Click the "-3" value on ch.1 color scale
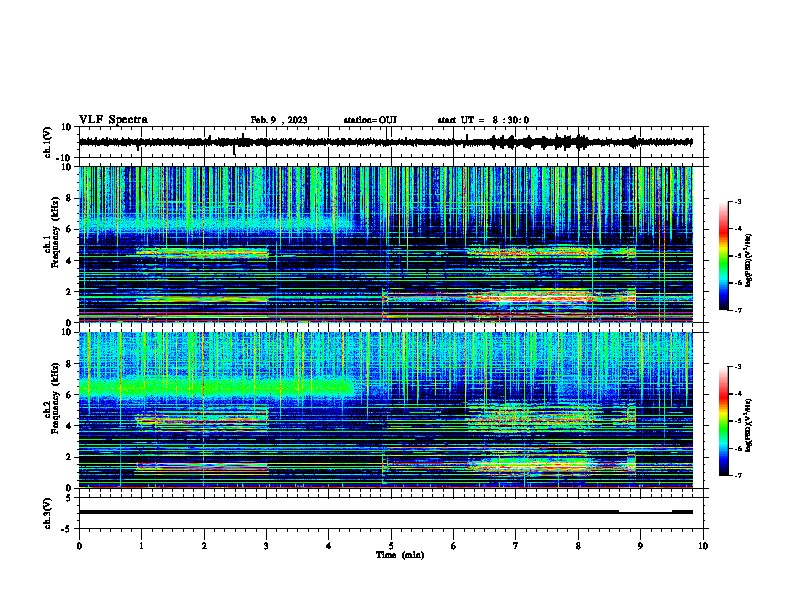The width and height of the screenshot is (792, 612). (738, 202)
